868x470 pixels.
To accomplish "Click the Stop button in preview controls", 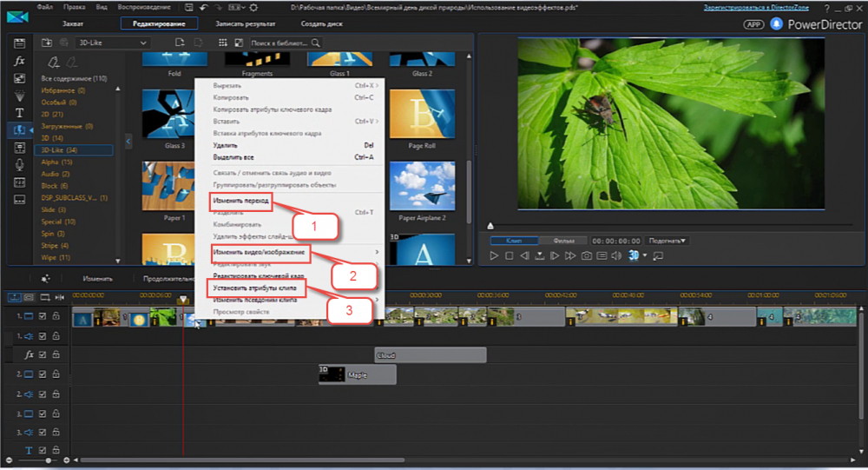I will click(x=510, y=256).
